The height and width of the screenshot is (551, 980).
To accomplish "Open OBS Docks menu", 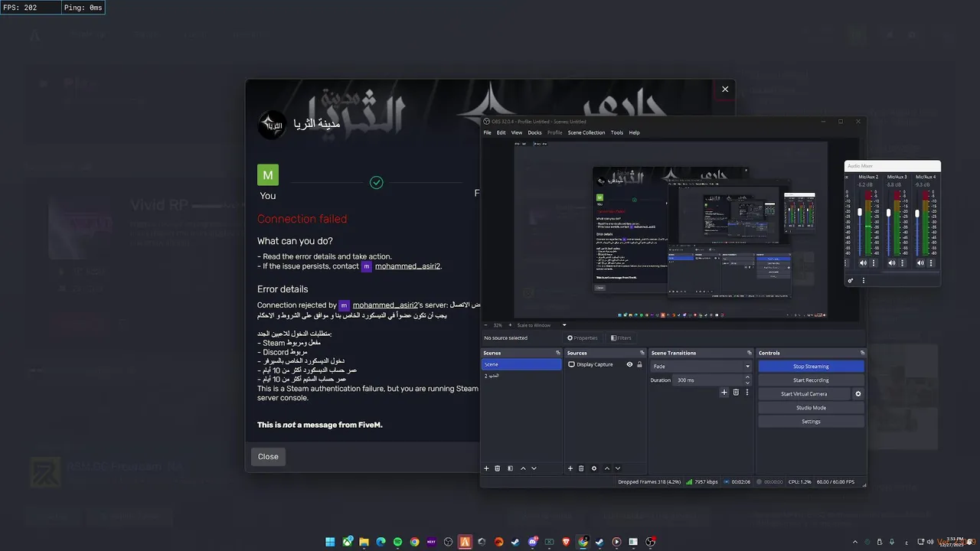I will 534,132.
